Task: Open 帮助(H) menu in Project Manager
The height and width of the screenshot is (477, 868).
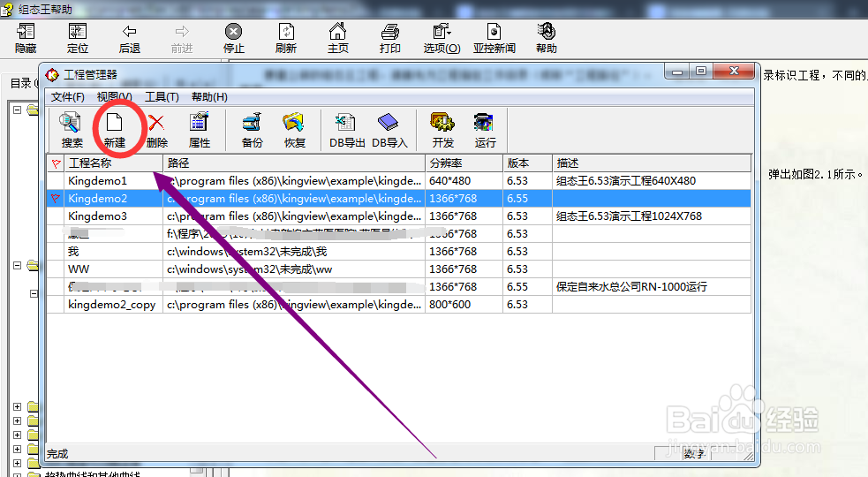Action: tap(209, 97)
